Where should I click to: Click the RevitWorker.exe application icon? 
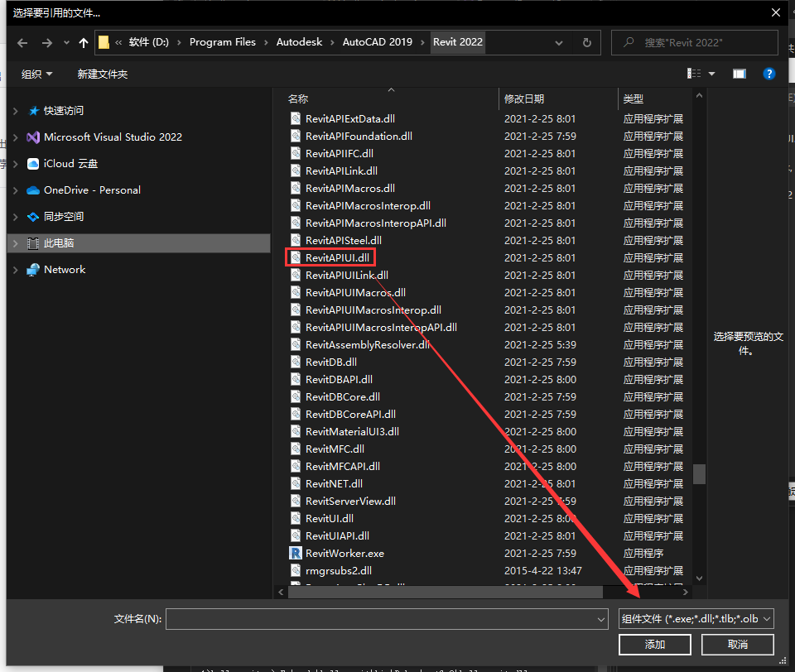point(296,554)
